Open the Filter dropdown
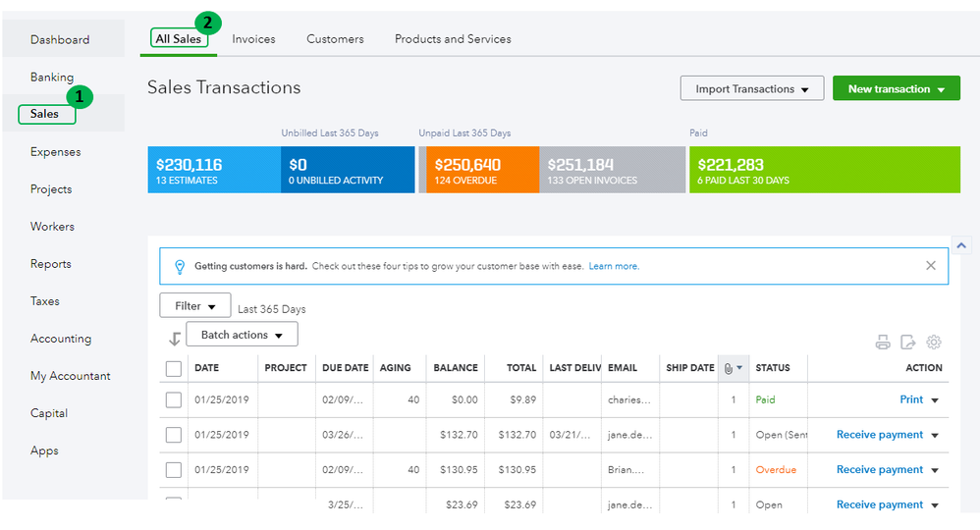The width and height of the screenshot is (980, 530). point(195,306)
